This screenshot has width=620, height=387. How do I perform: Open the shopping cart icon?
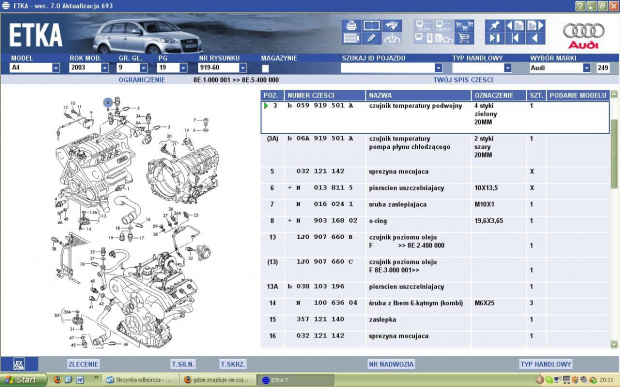click(464, 38)
